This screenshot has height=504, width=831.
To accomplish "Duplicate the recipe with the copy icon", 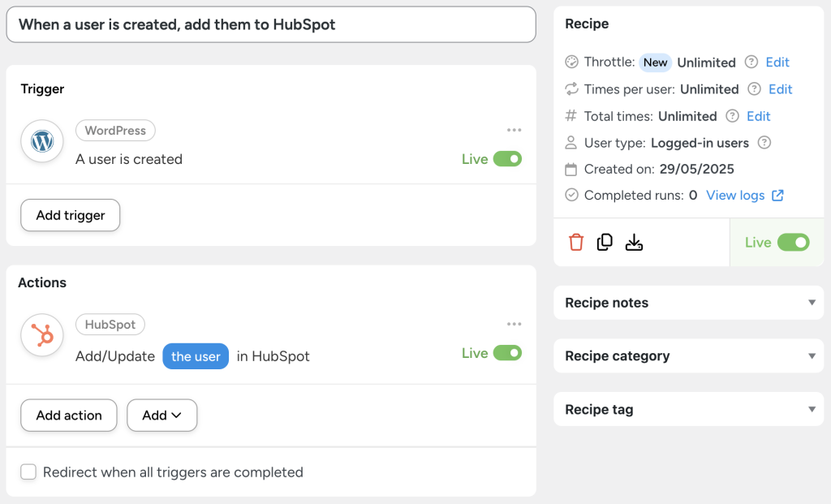I will click(605, 242).
